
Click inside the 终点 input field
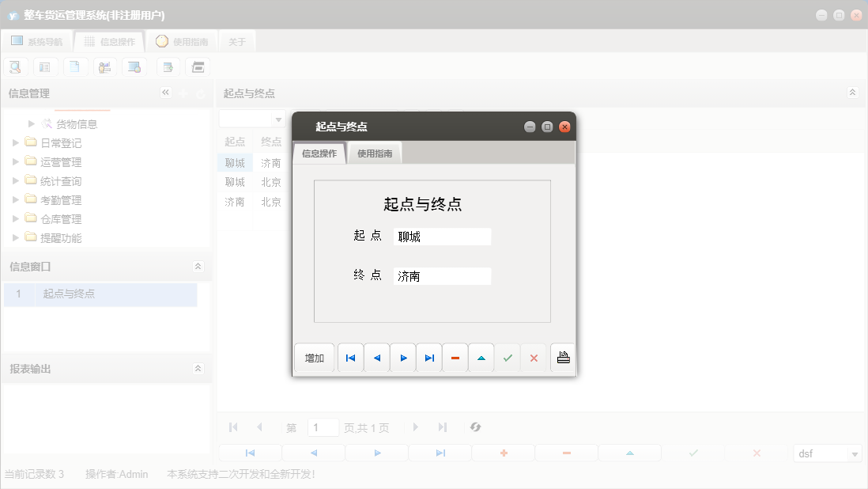442,275
